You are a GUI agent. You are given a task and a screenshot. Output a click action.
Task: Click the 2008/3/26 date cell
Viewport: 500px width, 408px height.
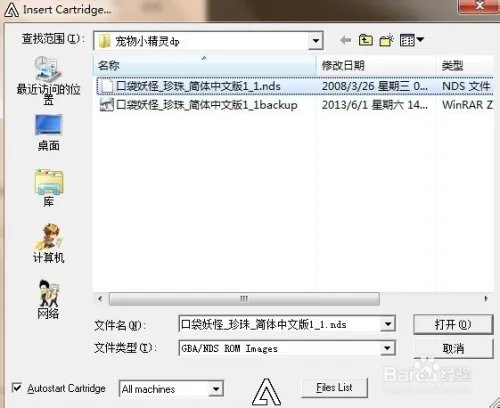pos(375,86)
